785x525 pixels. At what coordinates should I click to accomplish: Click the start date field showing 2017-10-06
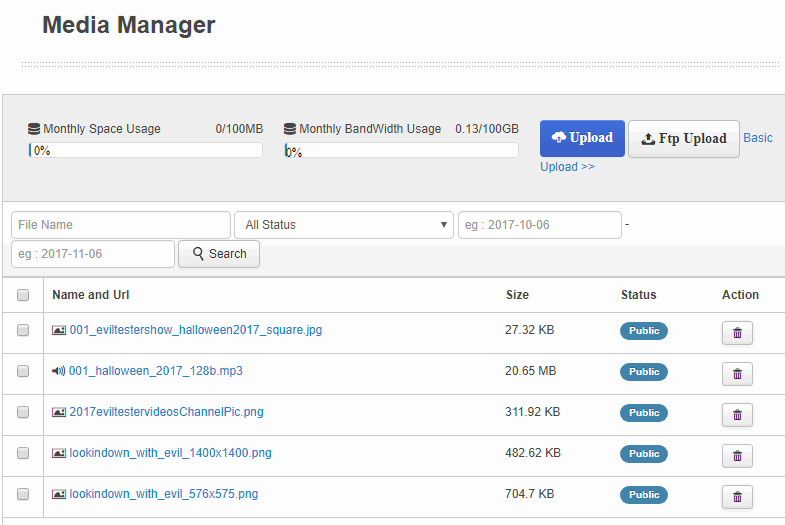coord(539,225)
